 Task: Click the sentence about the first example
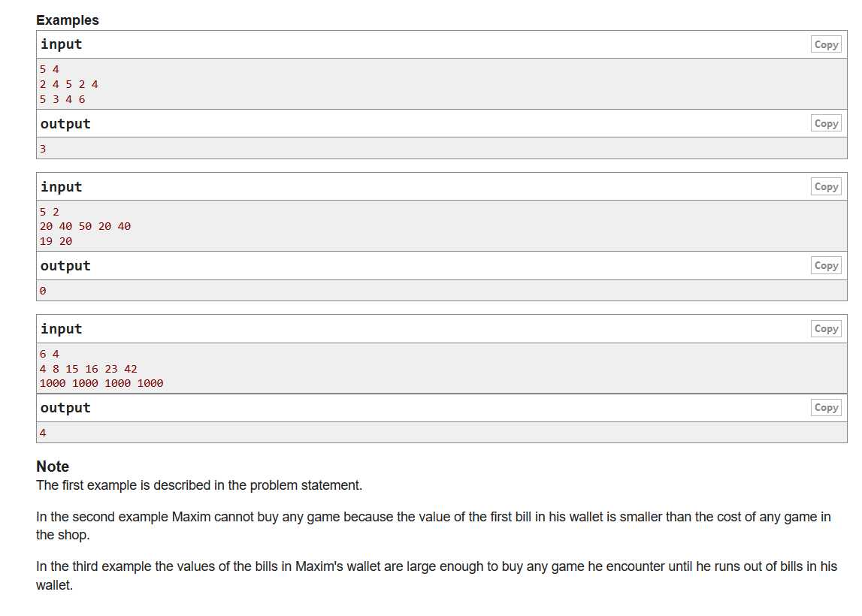(x=199, y=486)
